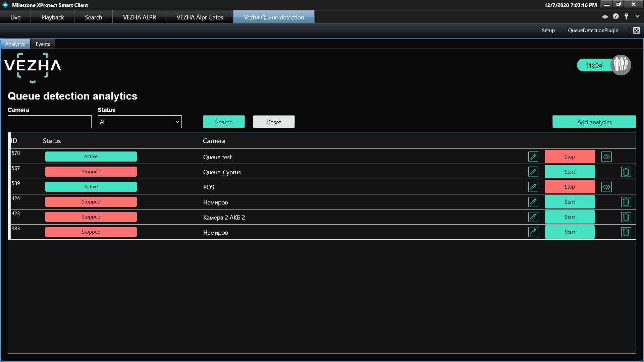Screen dimensions: 644x362
Task: Go to the Search tab
Action: [x=94, y=17]
